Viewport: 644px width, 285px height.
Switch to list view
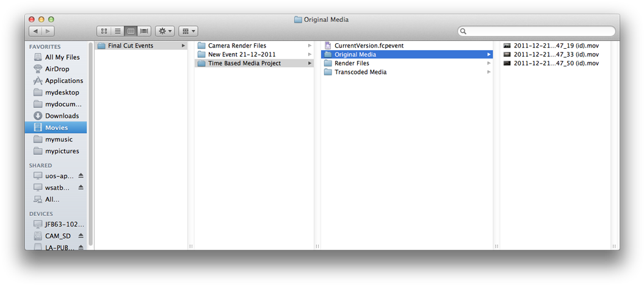[x=117, y=31]
